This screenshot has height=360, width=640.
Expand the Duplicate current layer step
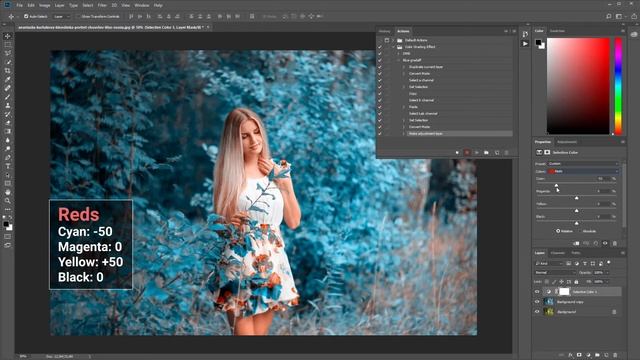click(x=404, y=67)
